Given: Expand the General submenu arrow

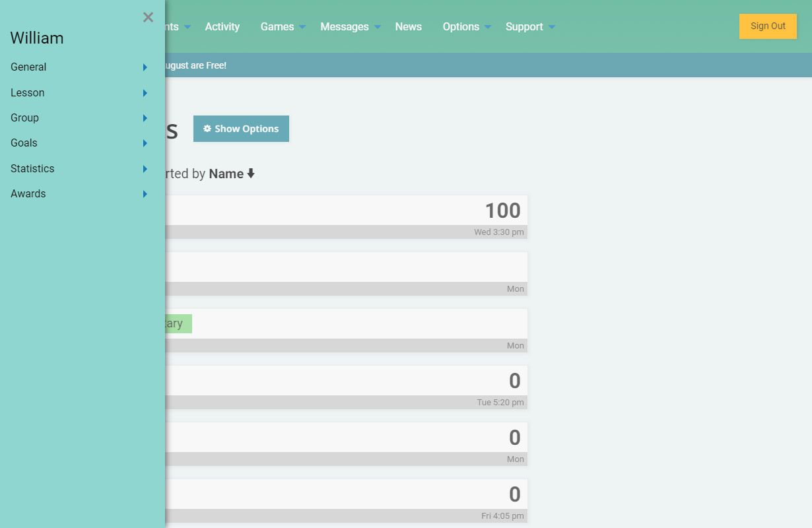Looking at the screenshot, I should (145, 67).
